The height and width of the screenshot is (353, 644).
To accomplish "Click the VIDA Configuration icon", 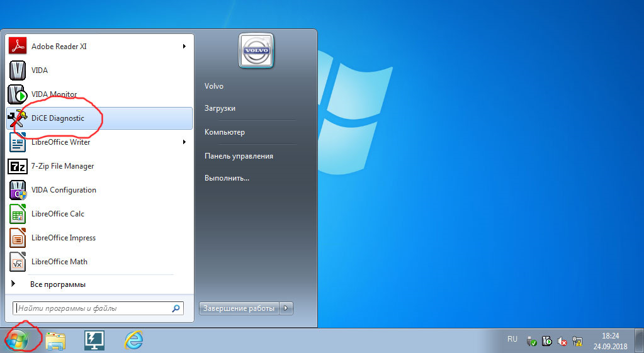I will (18, 190).
